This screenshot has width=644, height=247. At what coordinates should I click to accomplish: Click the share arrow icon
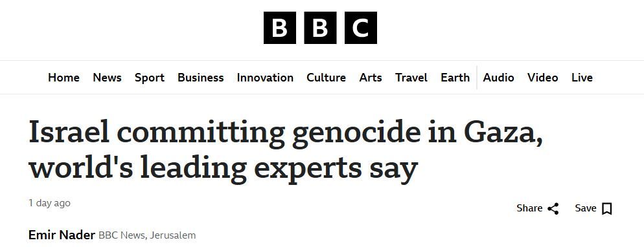coord(553,208)
